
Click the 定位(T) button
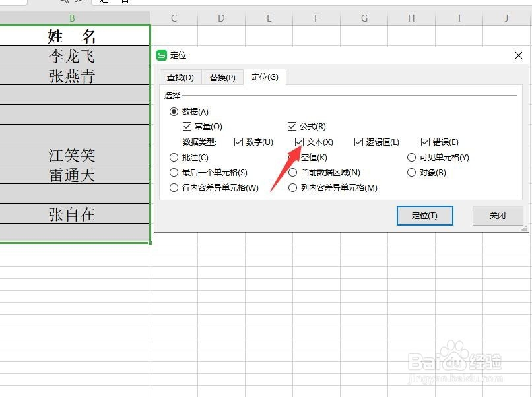click(x=424, y=216)
